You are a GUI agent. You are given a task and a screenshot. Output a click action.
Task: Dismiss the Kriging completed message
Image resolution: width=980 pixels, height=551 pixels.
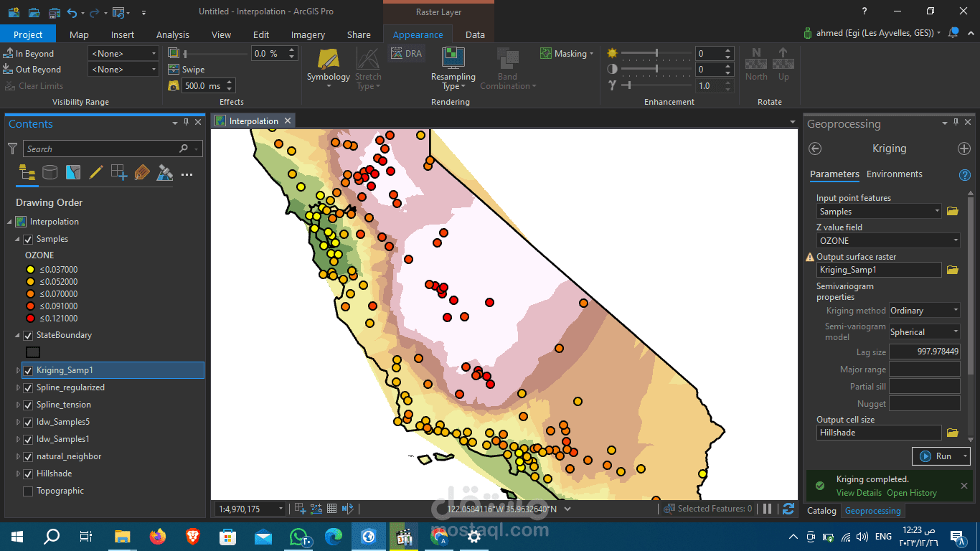pos(964,486)
